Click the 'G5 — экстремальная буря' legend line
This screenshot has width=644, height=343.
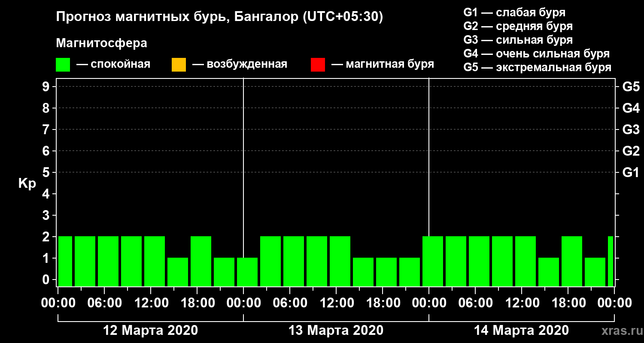[538, 67]
